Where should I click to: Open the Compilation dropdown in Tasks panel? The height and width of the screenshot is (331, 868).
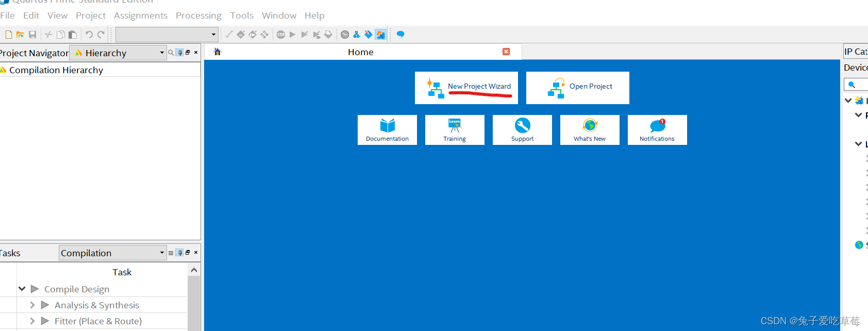point(112,253)
